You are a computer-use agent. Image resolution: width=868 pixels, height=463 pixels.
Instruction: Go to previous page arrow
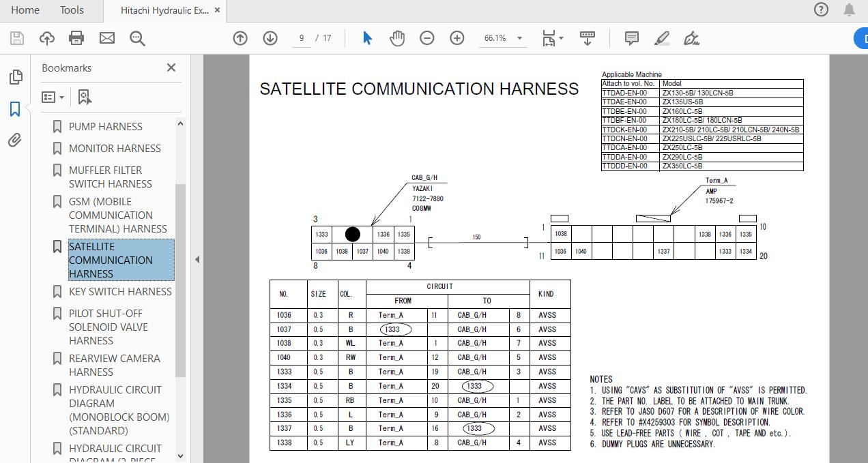tap(240, 38)
